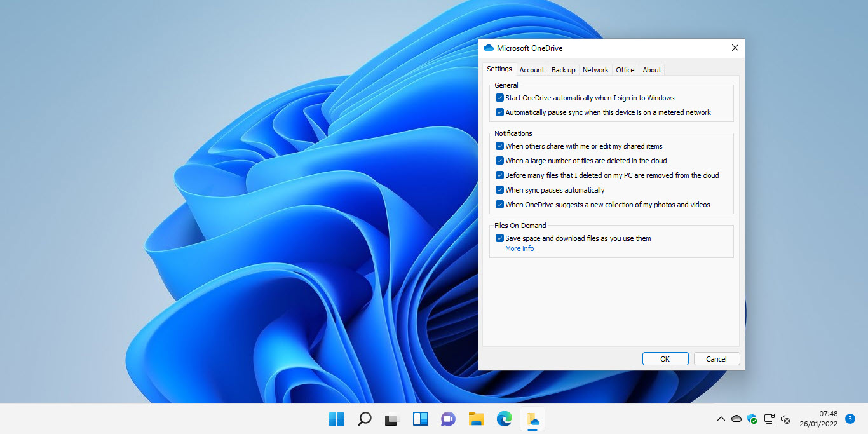Open Search from the taskbar
The width and height of the screenshot is (868, 434).
click(x=364, y=419)
